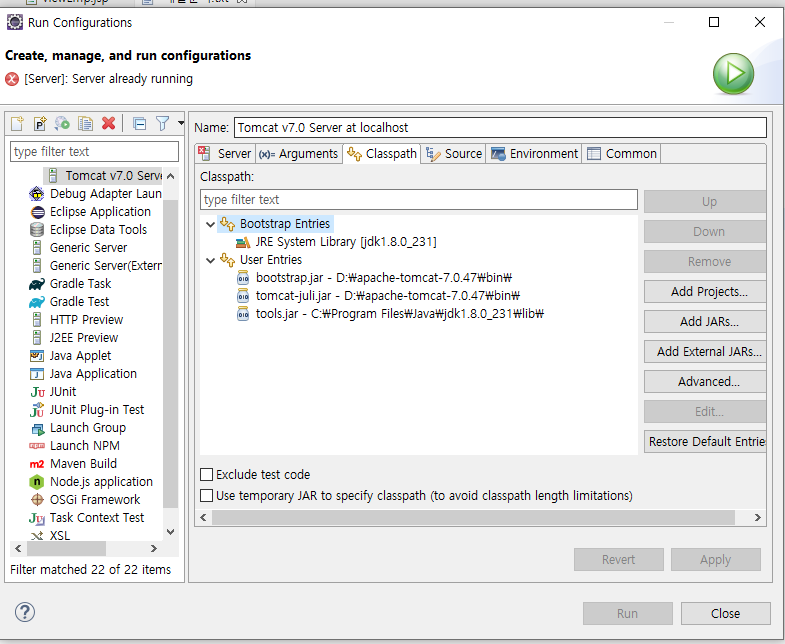Image resolution: width=785 pixels, height=644 pixels.
Task: Click Export launch configuration icon
Action: tap(62, 123)
